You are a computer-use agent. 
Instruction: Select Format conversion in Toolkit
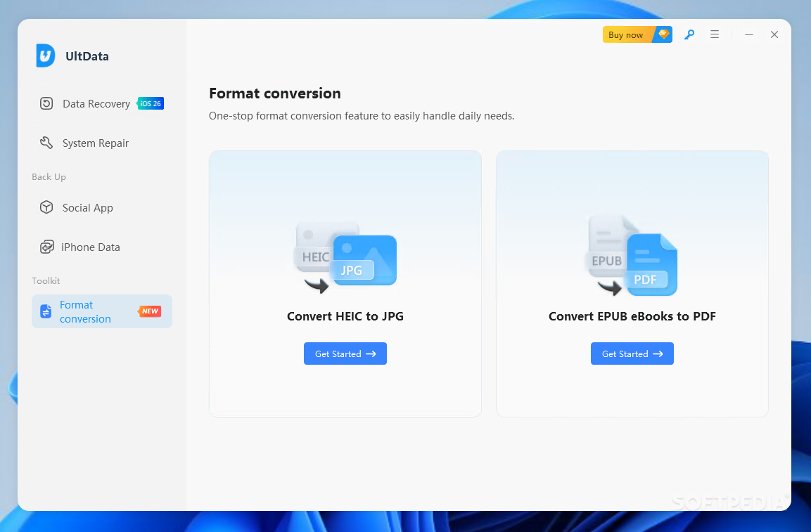[x=102, y=311]
